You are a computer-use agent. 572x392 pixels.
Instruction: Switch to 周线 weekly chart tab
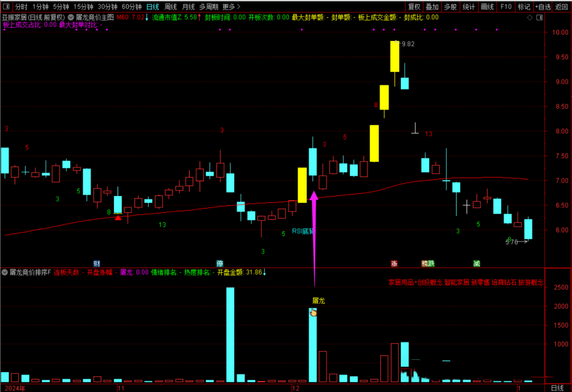pos(171,7)
